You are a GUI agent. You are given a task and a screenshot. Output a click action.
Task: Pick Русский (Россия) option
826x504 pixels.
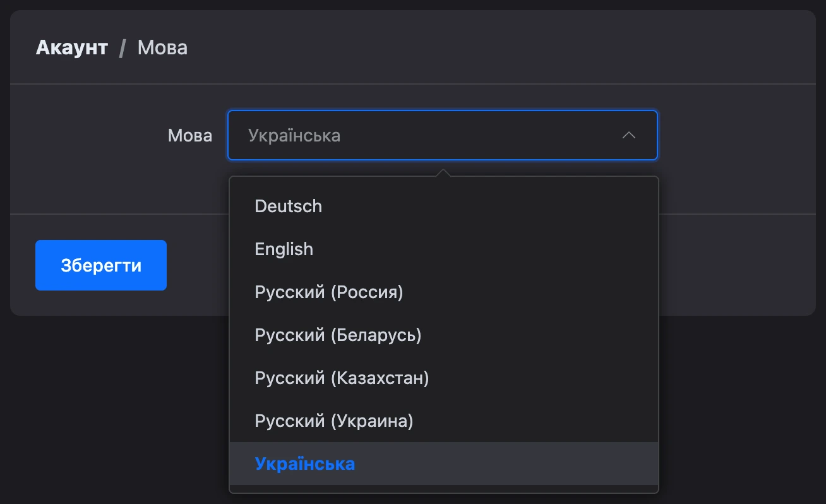point(444,292)
